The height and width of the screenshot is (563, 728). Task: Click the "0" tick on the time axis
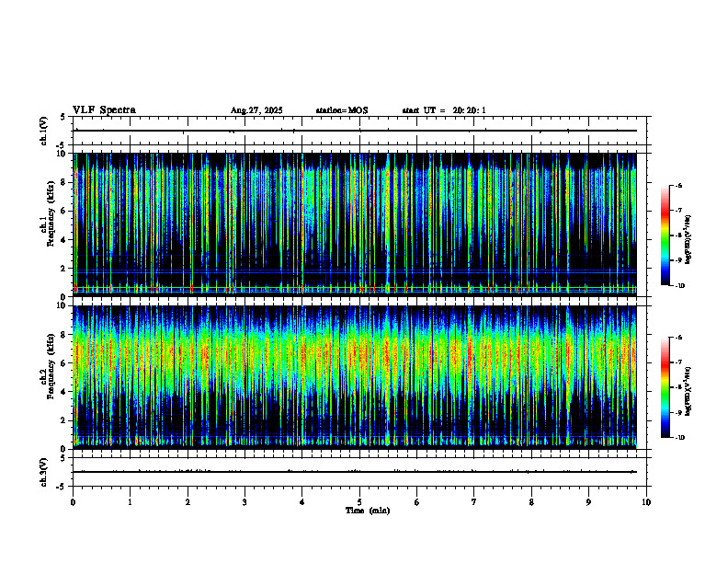(x=73, y=502)
